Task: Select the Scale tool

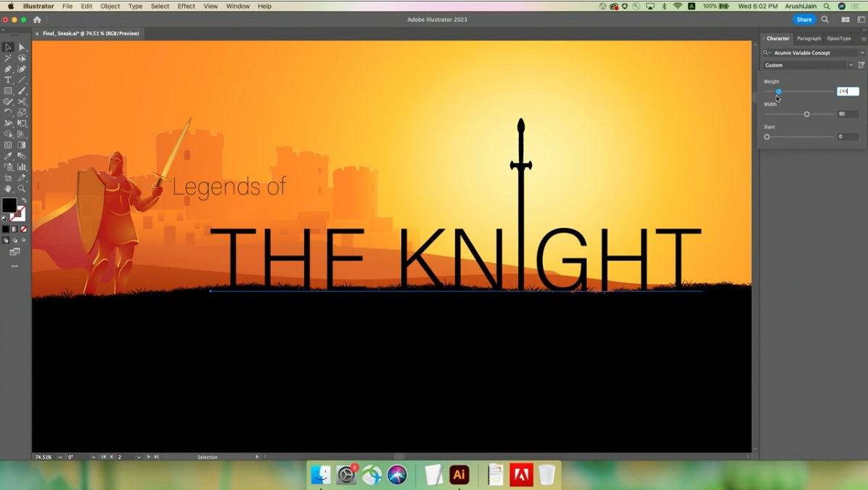Action: click(x=22, y=113)
